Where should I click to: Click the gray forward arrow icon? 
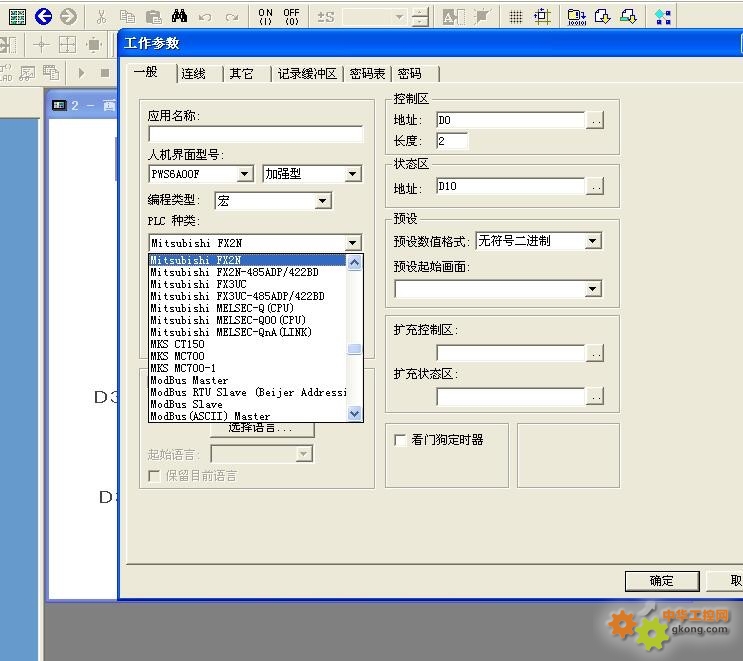pyautogui.click(x=68, y=17)
